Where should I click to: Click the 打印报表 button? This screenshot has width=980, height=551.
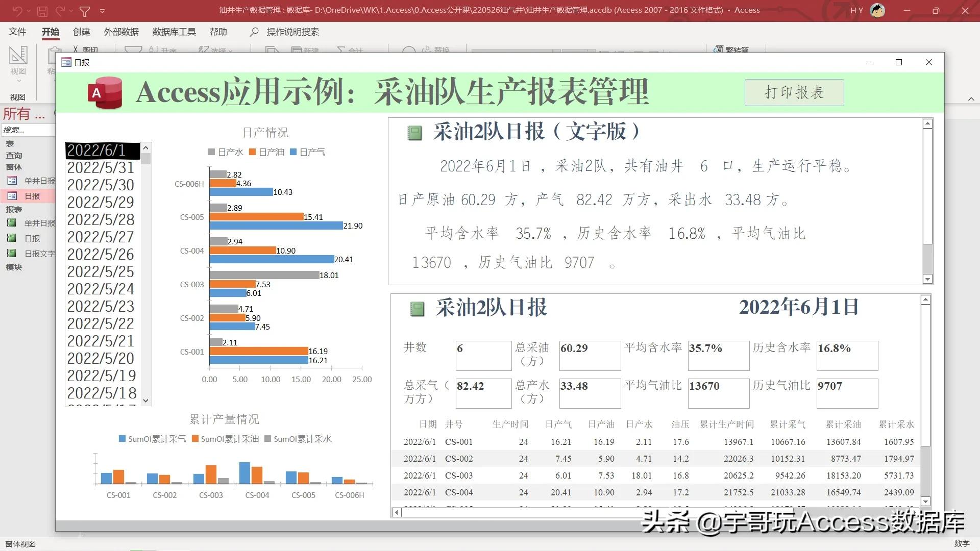click(794, 92)
